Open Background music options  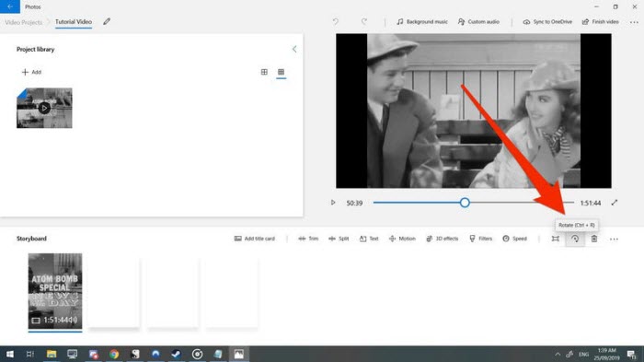pos(421,22)
